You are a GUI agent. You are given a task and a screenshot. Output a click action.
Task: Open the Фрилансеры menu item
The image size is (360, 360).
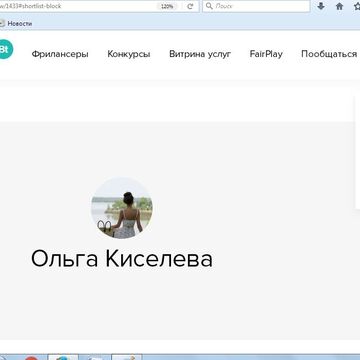point(60,54)
